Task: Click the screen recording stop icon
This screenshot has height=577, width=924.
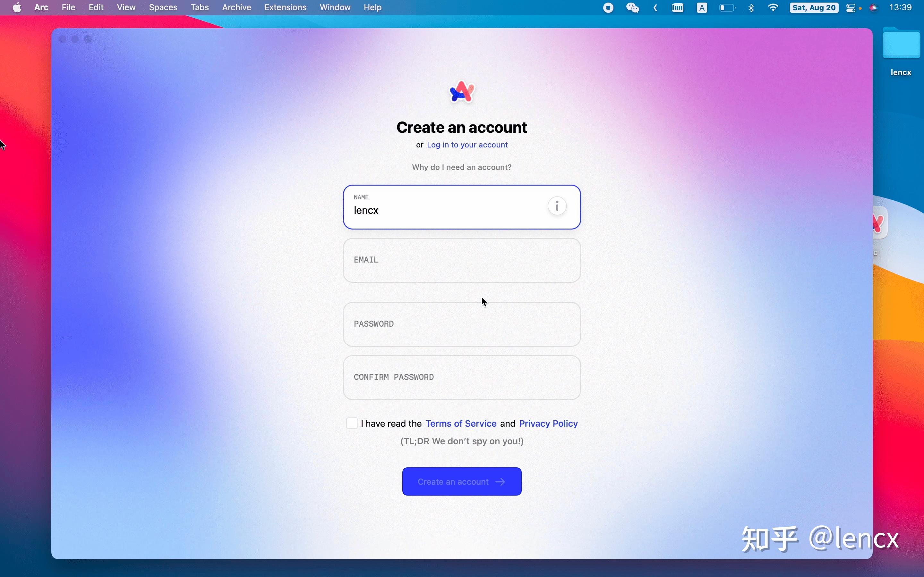Action: tap(608, 8)
